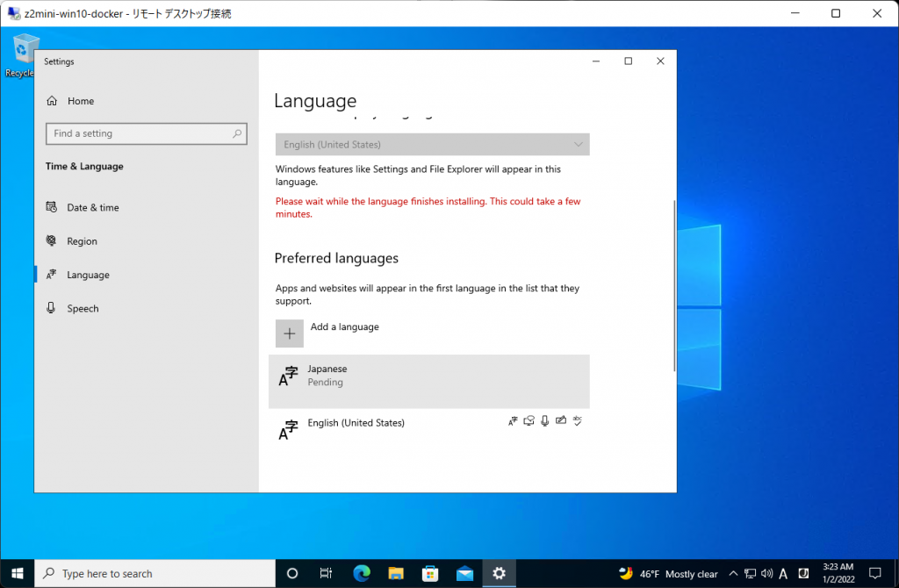Click the Remote Desktop connection title bar icon

[x=13, y=13]
